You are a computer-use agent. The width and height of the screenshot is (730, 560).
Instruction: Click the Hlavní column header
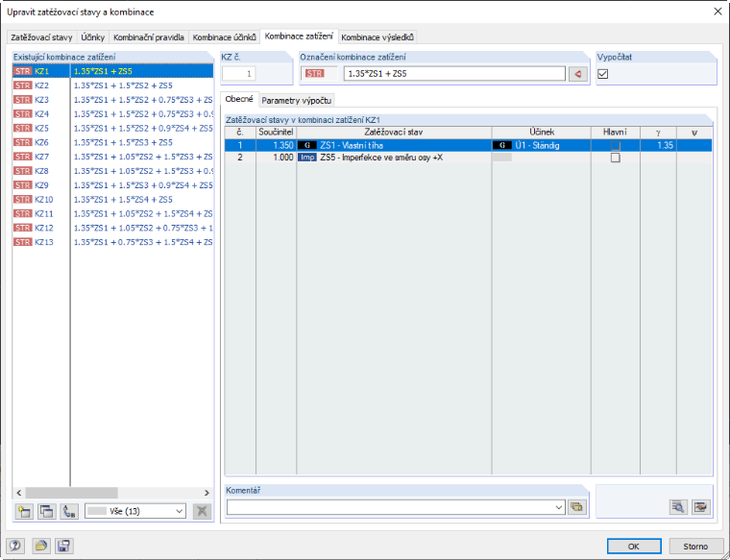[615, 133]
